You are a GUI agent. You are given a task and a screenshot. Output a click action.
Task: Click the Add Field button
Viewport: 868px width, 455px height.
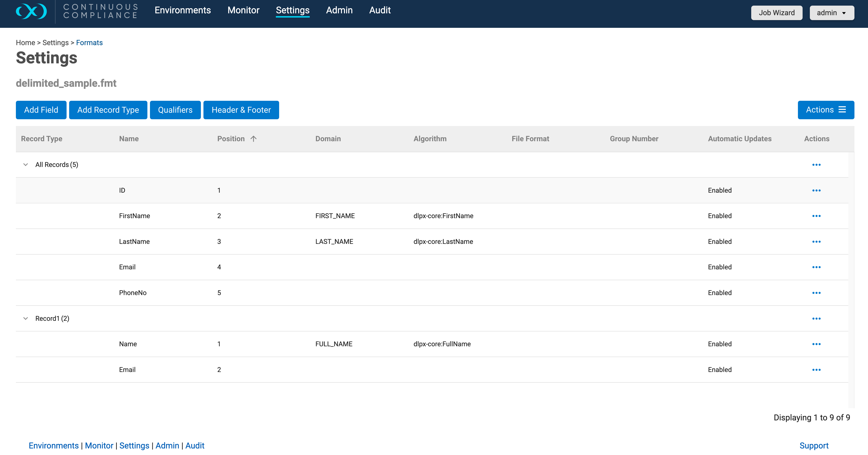[x=41, y=110]
